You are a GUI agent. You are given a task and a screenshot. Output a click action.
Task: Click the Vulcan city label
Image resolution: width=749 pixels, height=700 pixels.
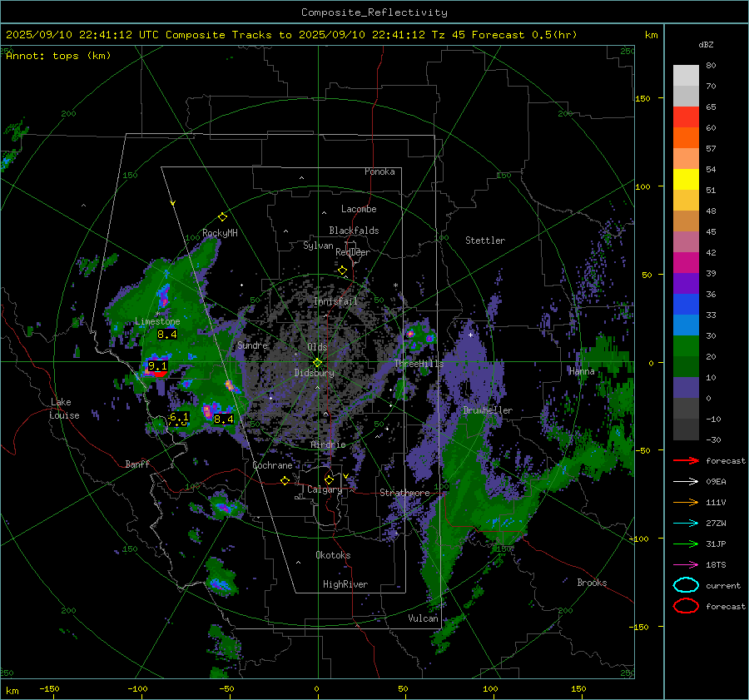click(x=423, y=618)
